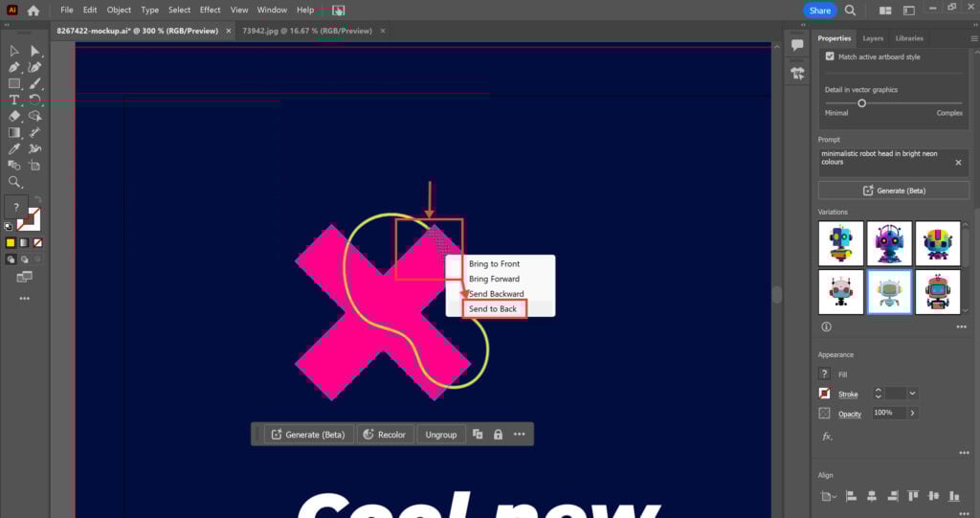Viewport: 980px width, 518px height.
Task: Adjust stroke weight stepper arrows
Action: pyautogui.click(x=879, y=394)
